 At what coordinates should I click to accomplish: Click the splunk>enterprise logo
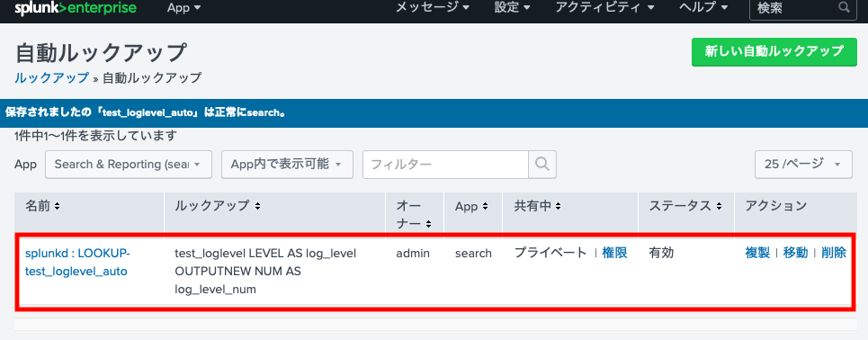[x=76, y=8]
